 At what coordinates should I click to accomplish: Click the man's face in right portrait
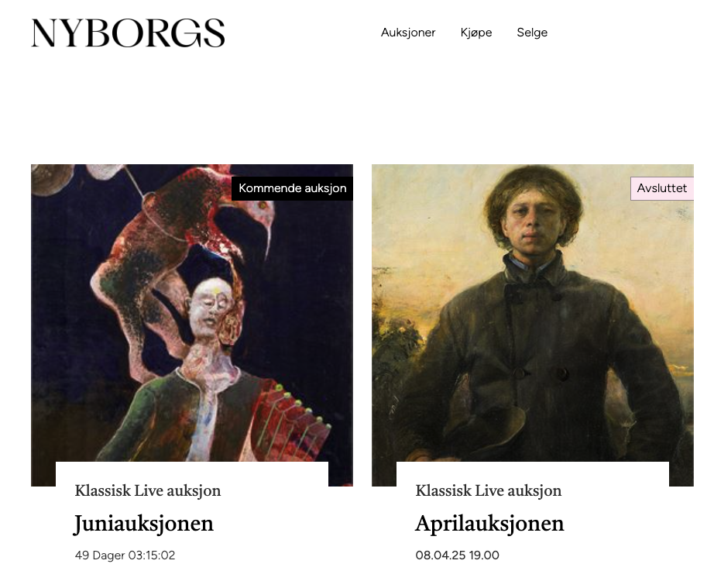tap(534, 223)
